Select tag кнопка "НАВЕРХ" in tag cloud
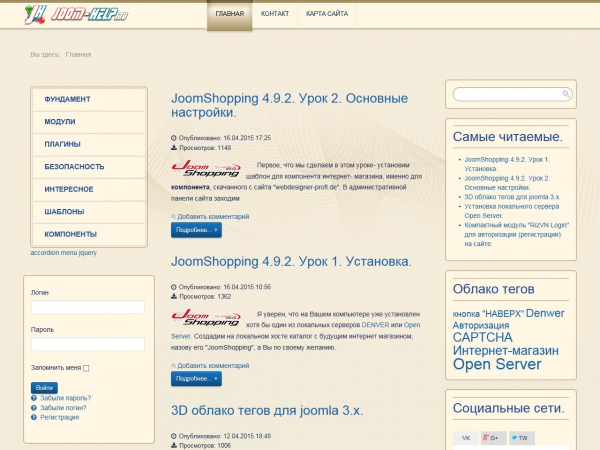 [488, 314]
